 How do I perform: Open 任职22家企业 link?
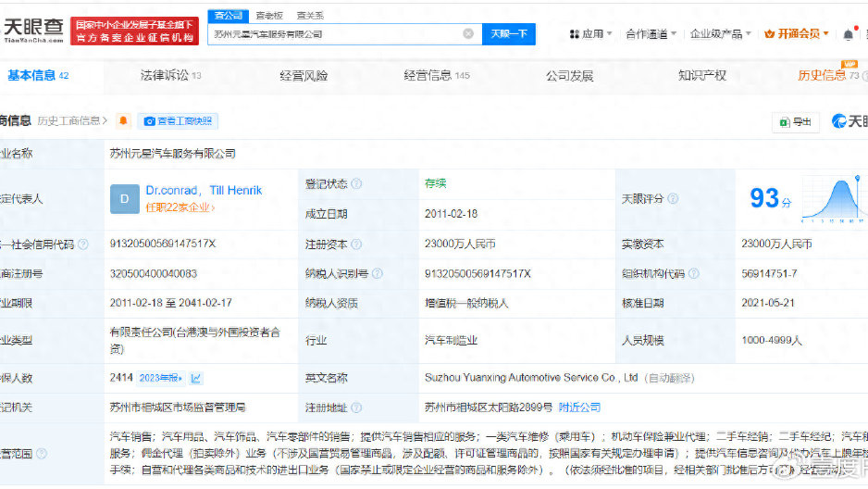[x=180, y=207]
